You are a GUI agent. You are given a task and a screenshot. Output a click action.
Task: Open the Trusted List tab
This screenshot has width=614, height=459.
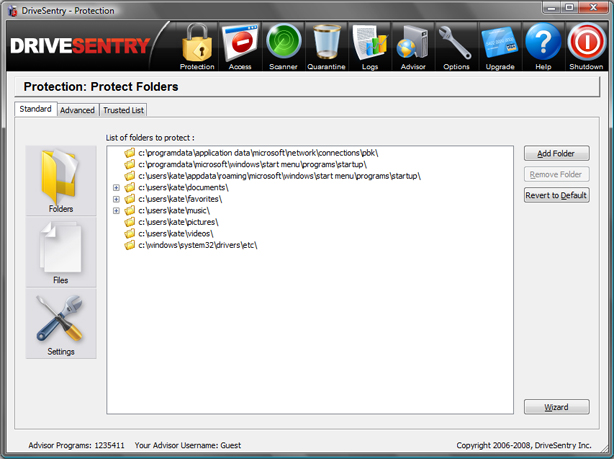[123, 110]
